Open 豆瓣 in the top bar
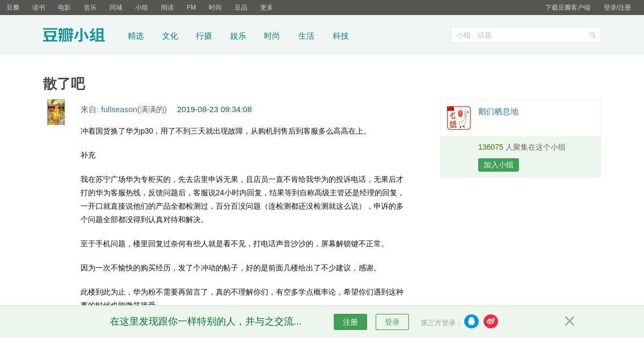Image resolution: width=644 pixels, height=338 pixels. click(x=13, y=8)
